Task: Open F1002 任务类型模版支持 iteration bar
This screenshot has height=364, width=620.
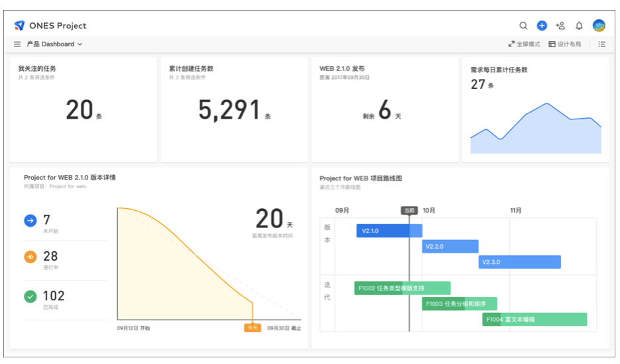Action: (x=403, y=288)
